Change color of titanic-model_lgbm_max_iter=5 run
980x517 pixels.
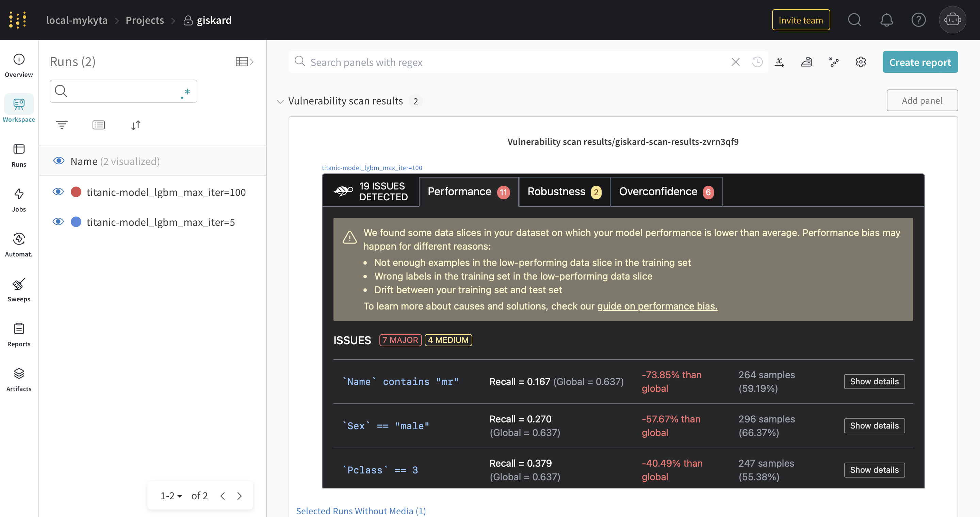point(76,222)
